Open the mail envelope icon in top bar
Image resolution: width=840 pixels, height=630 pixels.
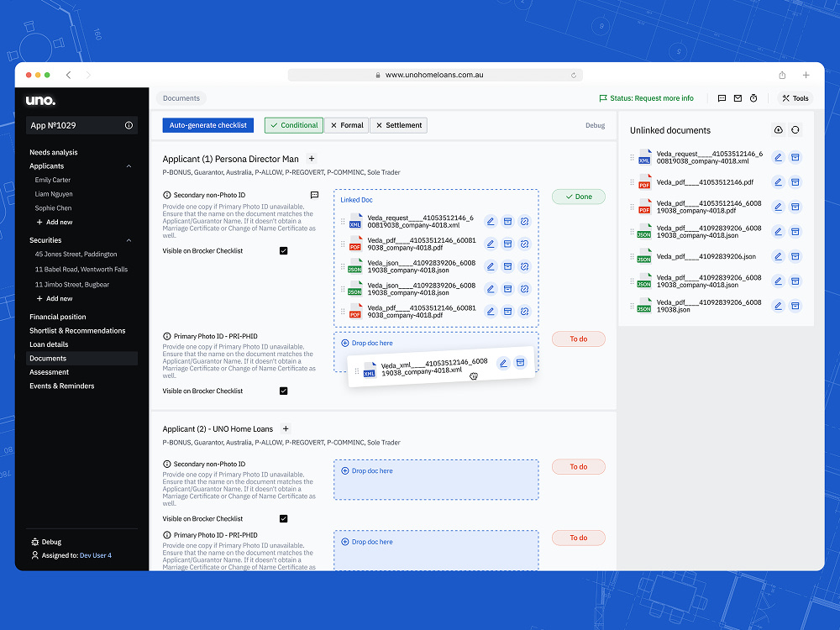pyautogui.click(x=738, y=98)
